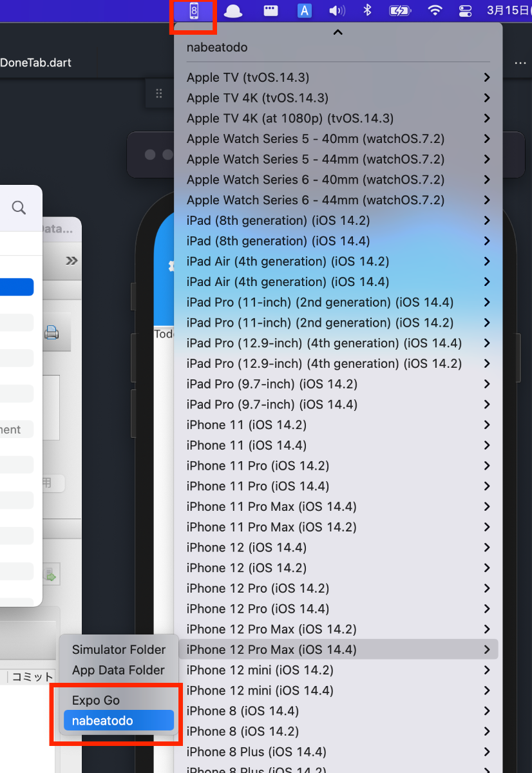
Task: Open App Data Folder in submenu
Action: (x=119, y=670)
